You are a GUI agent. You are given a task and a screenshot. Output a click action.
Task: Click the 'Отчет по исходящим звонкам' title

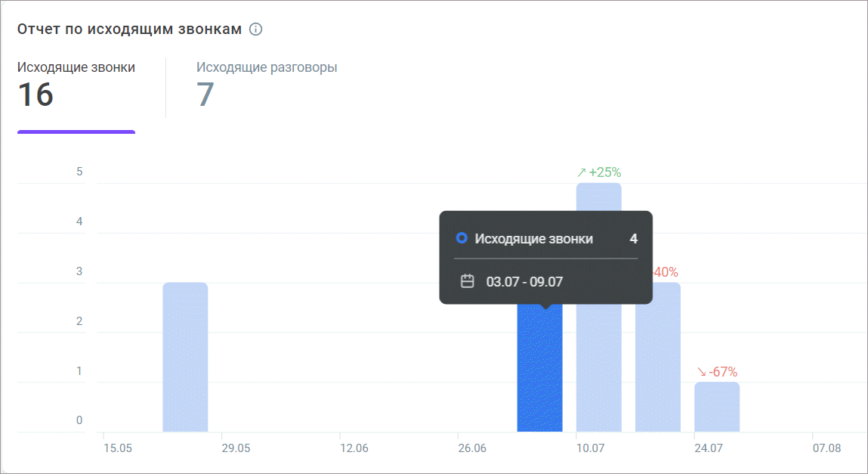(129, 29)
